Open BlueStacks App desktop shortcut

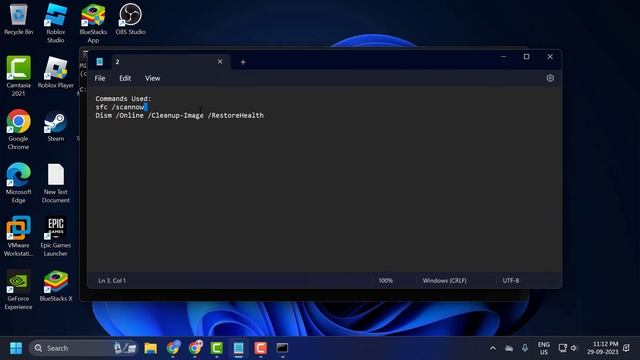(x=93, y=23)
